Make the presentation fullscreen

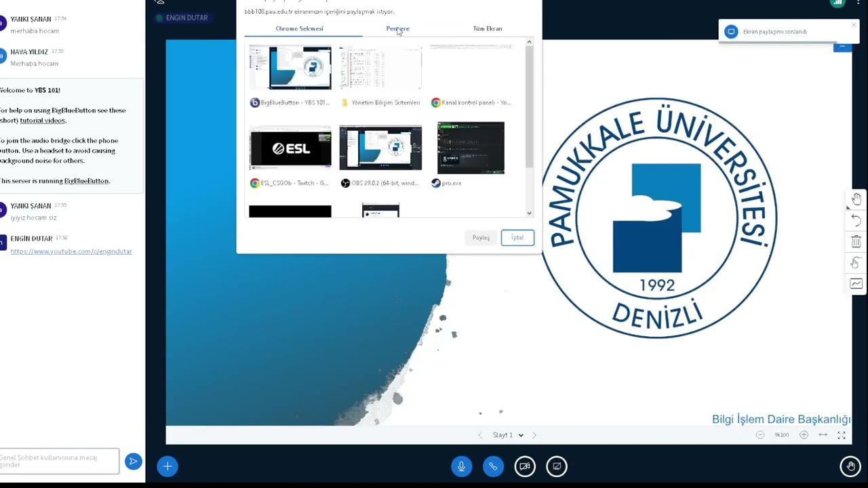(x=842, y=435)
